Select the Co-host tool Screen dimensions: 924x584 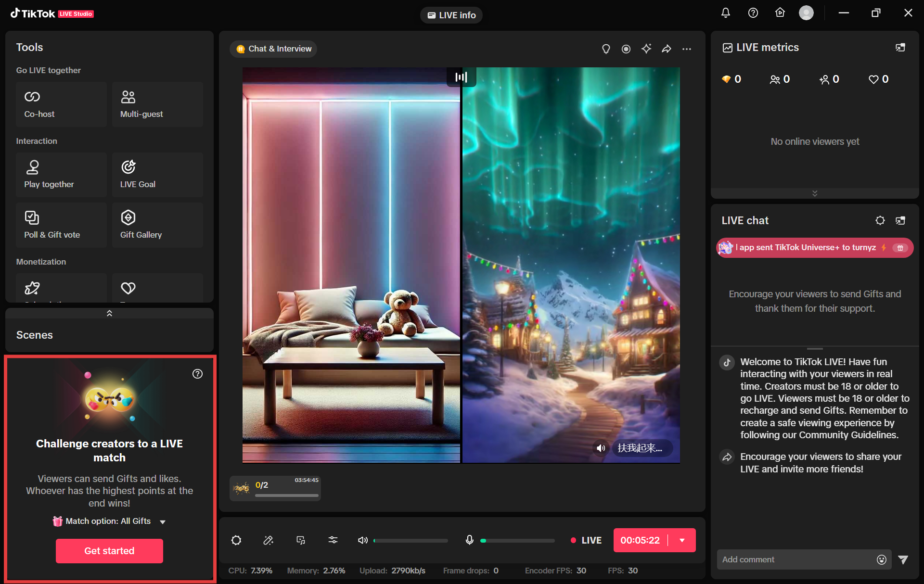point(61,104)
